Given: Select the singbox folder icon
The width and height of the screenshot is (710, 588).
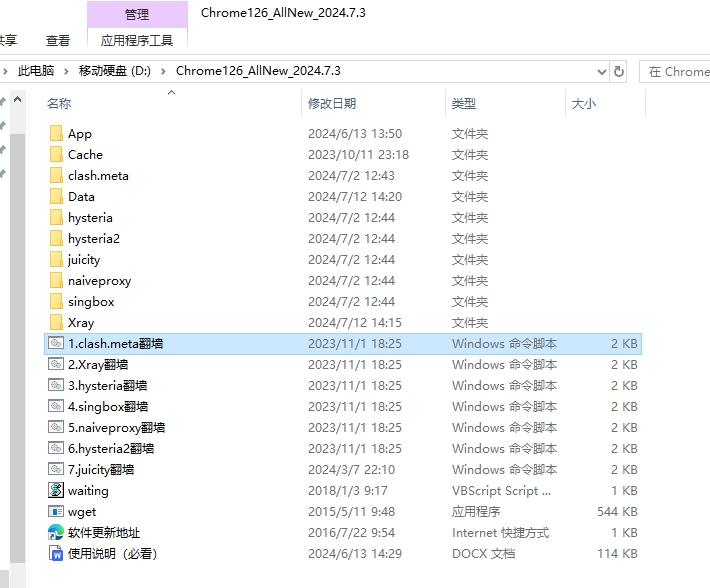Looking at the screenshot, I should 56,301.
